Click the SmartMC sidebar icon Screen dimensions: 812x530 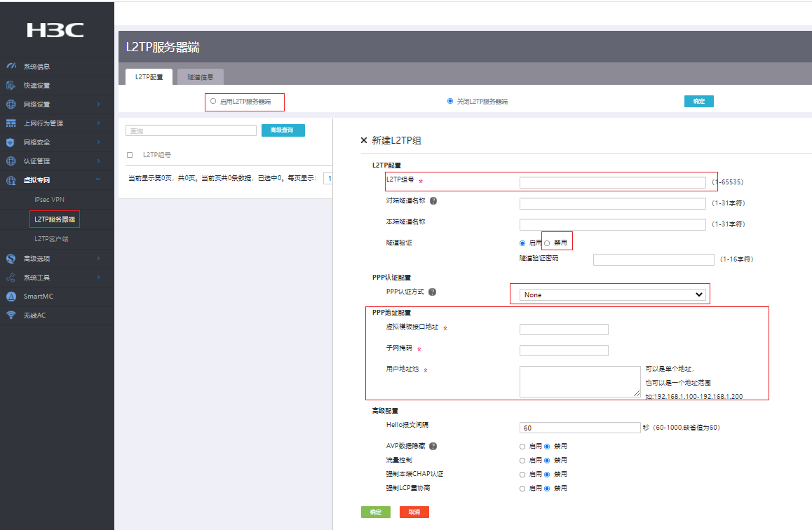(11, 296)
